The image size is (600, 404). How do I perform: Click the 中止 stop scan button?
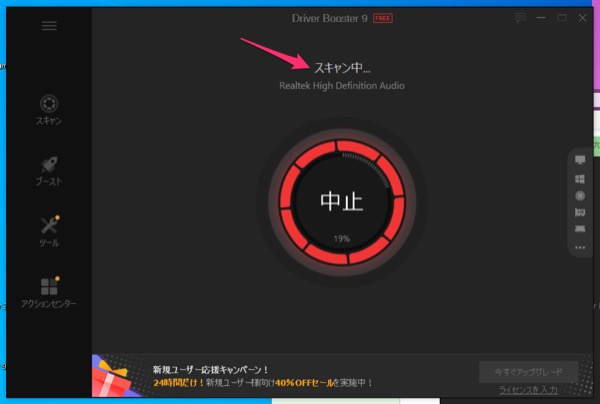341,201
